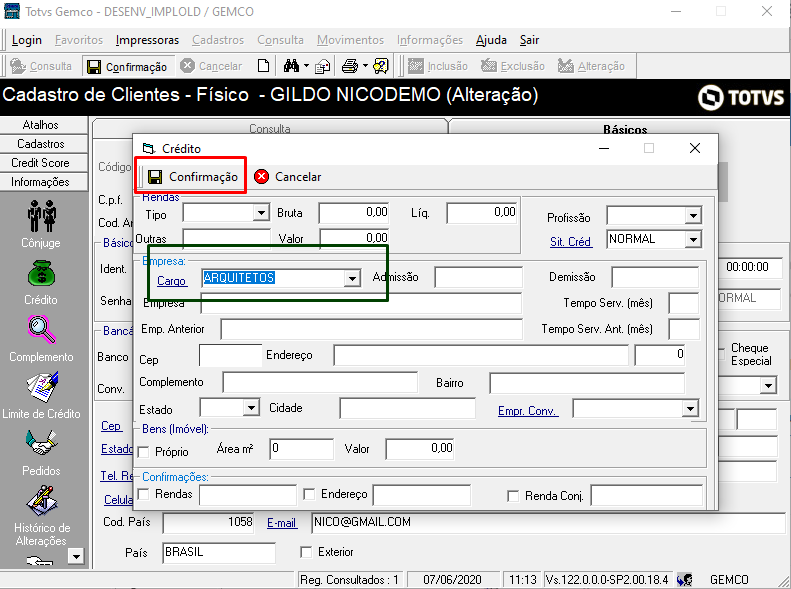Image resolution: width=791 pixels, height=589 pixels.
Task: Open the Pedidos handshake icon
Action: click(41, 444)
